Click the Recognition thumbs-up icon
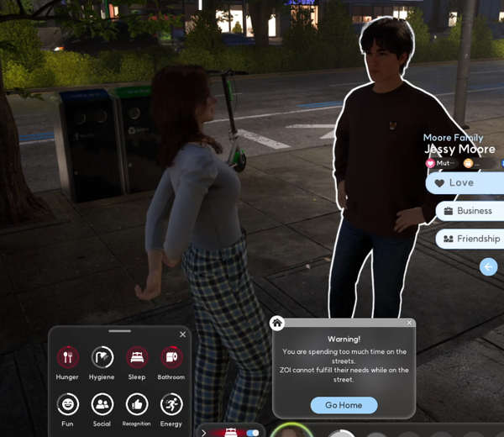Image resolution: width=504 pixels, height=437 pixels. click(137, 404)
